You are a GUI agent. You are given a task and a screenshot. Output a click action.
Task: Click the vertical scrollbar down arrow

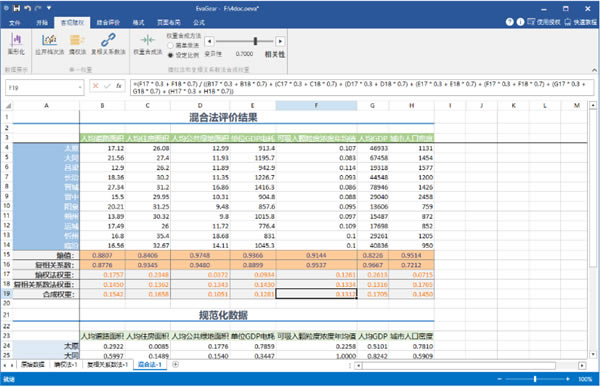pyautogui.click(x=593, y=354)
